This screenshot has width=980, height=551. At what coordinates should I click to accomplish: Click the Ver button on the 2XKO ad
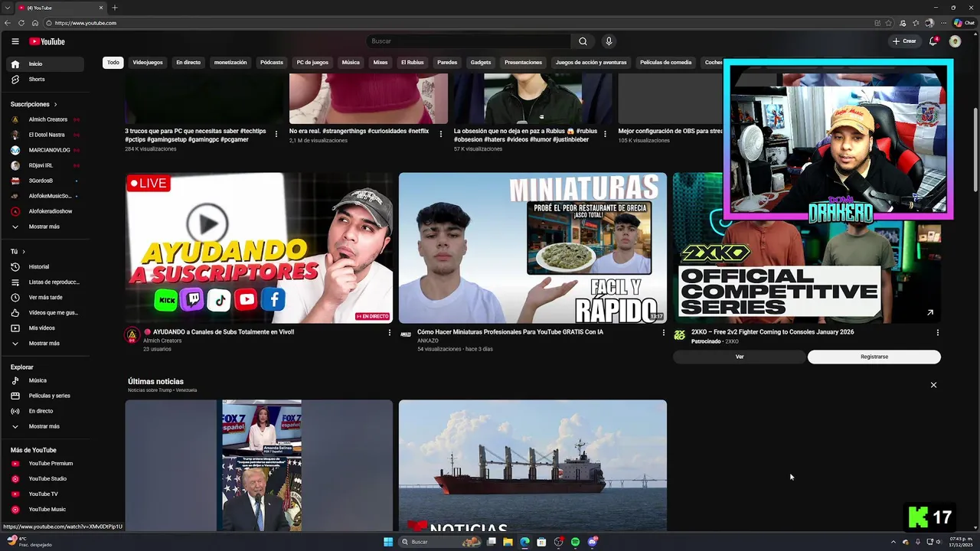(x=740, y=357)
